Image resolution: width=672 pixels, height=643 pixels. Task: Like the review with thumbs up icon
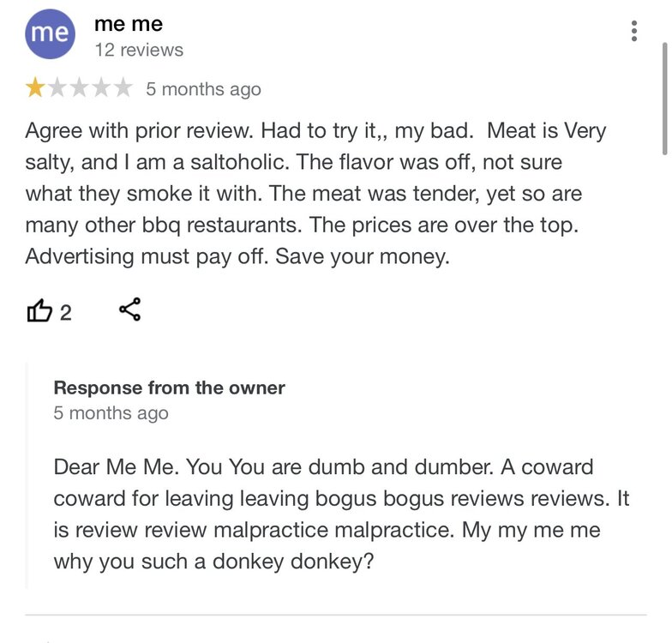(x=39, y=311)
